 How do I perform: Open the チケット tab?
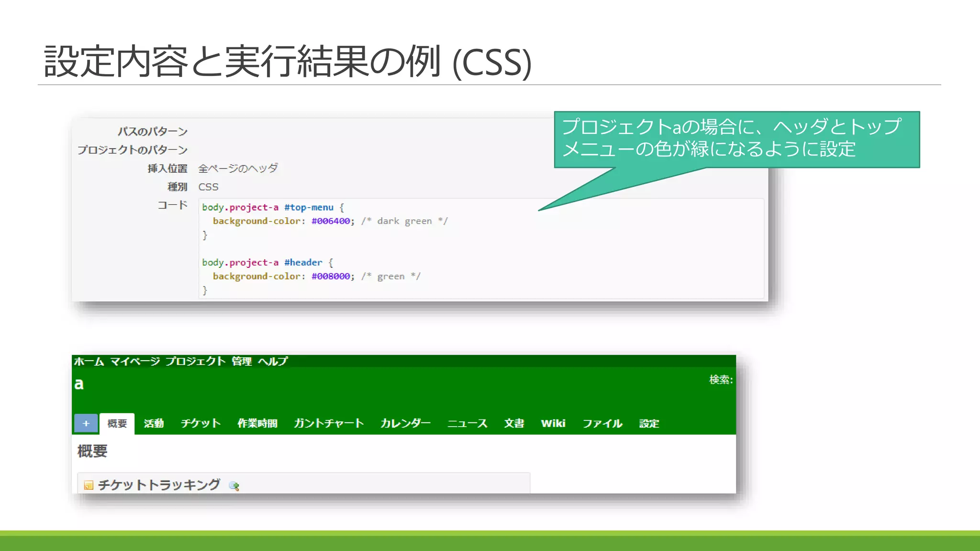tap(200, 424)
